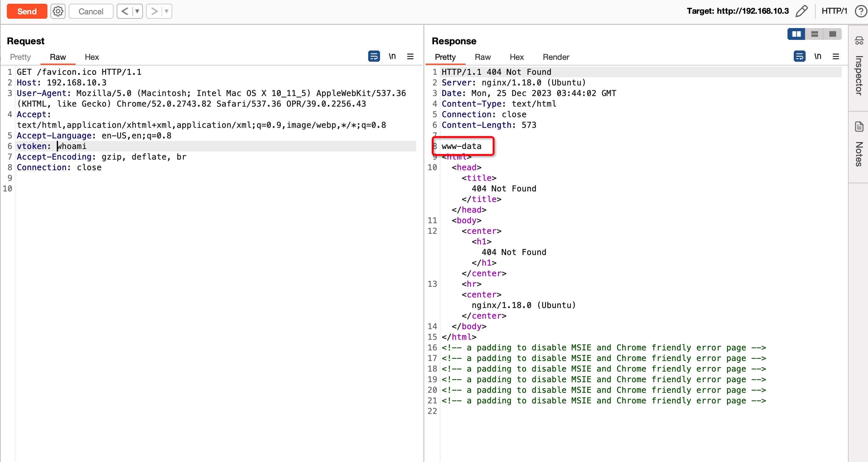Switch Response view to Render tab
This screenshot has width=868, height=462.
(556, 57)
